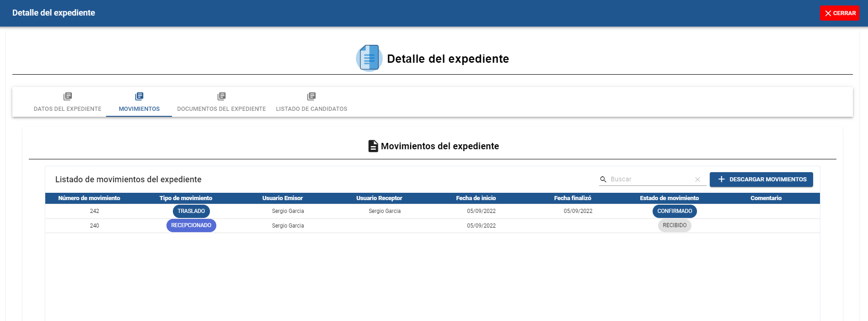The height and width of the screenshot is (321, 868).
Task: Click the large expediente document icon
Action: click(x=369, y=58)
